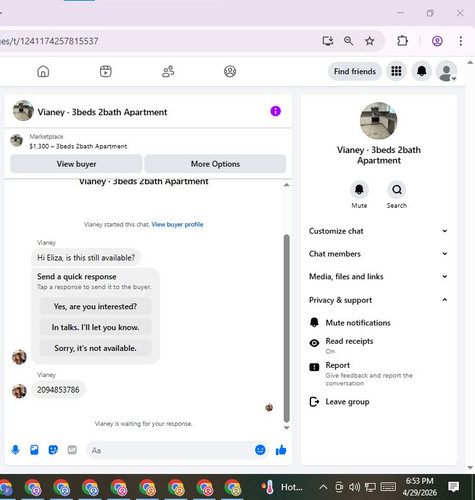Open the emoji picker smiley icon

[260, 450]
